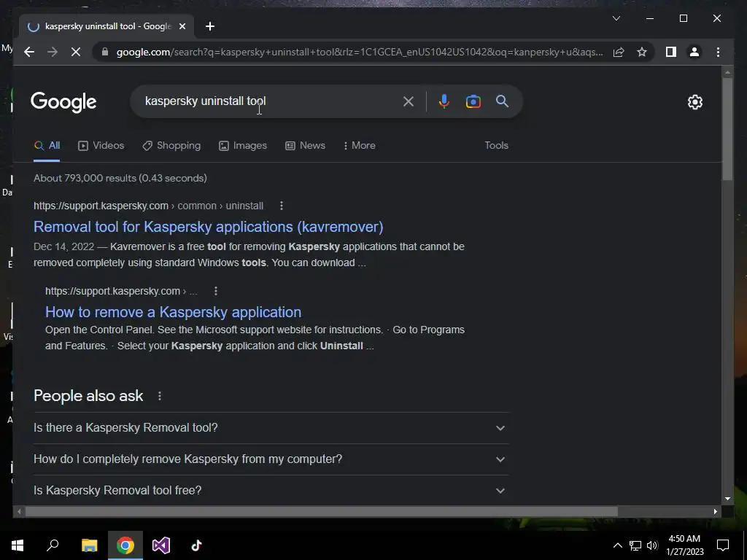
Task: Open the Windows notification center
Action: 723,545
